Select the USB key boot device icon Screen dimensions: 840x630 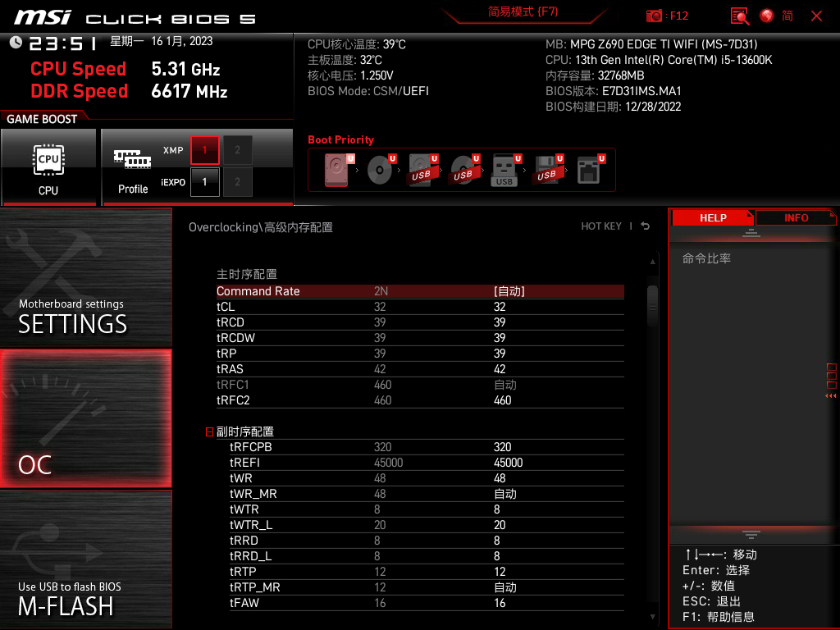506,170
